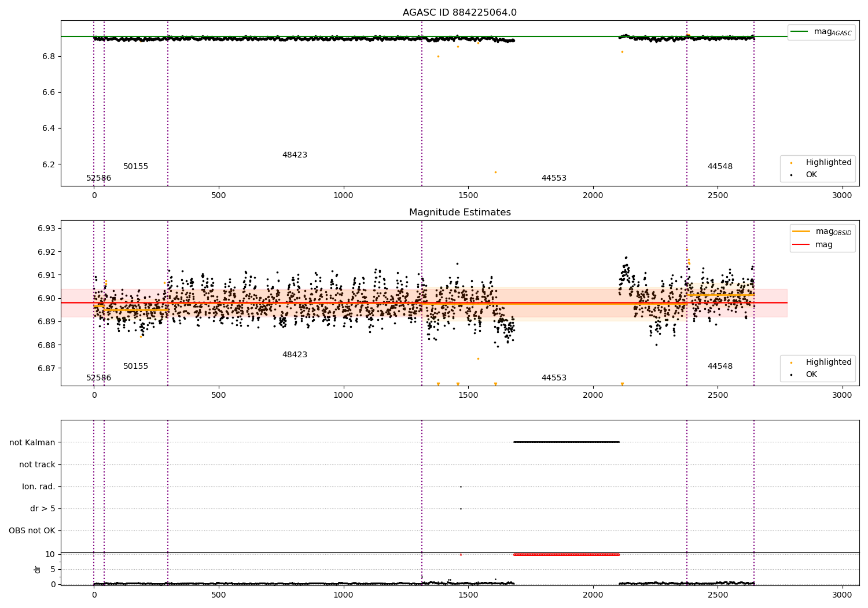This screenshot has height=608, width=868.
Task: Click y-axis tick 6.2 in AGASC ID plot
Action: 49,164
